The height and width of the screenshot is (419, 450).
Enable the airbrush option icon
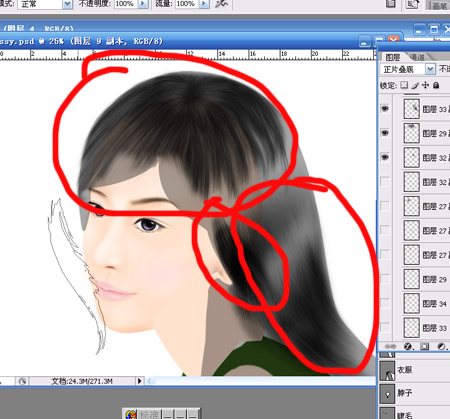click(x=222, y=3)
